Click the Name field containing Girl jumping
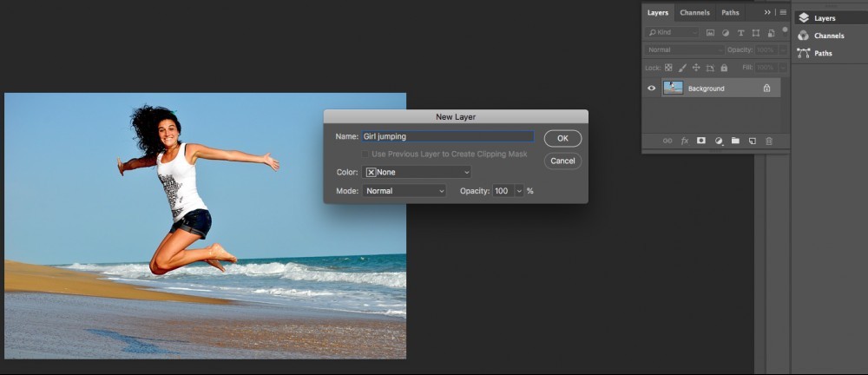The height and width of the screenshot is (375, 868). (x=447, y=136)
